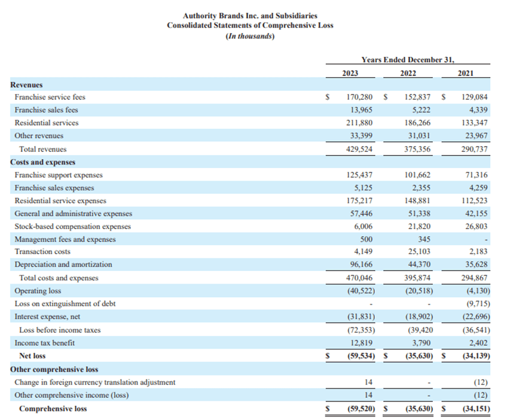
Task: Select Management fees 2023 value 500
Action: [367, 239]
